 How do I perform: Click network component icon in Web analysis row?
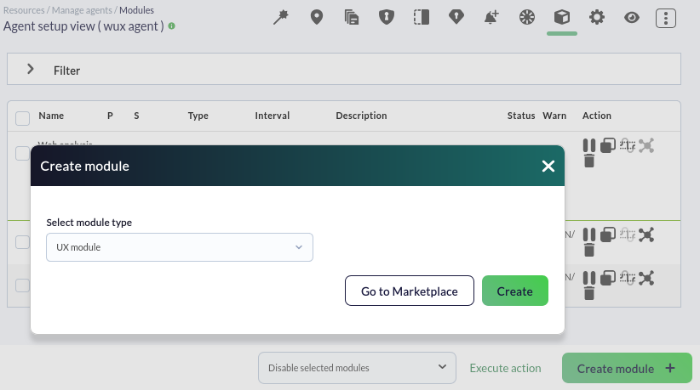pos(646,145)
